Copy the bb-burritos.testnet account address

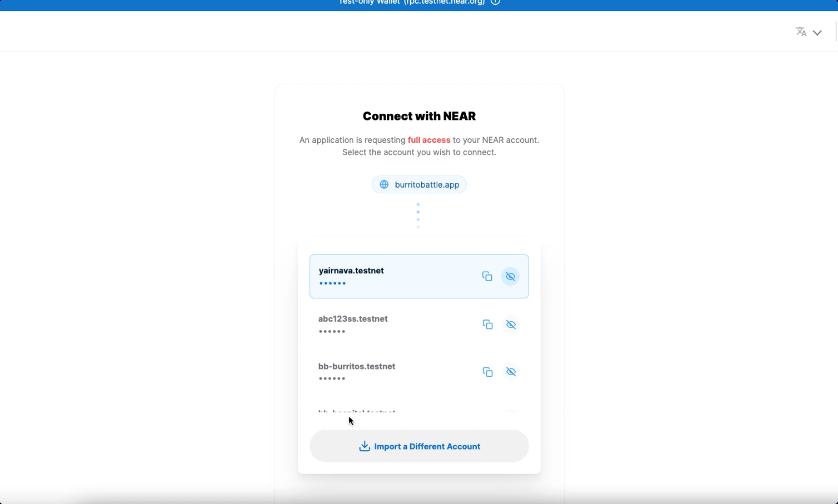(x=487, y=372)
